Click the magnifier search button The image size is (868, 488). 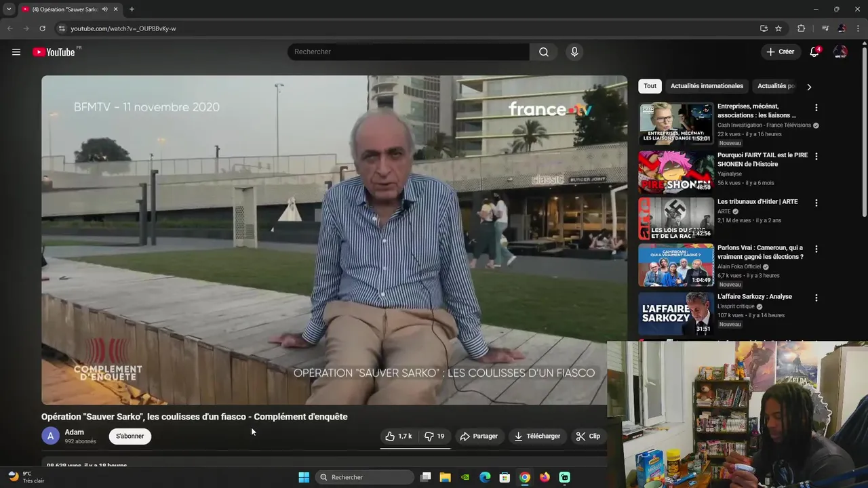point(543,52)
